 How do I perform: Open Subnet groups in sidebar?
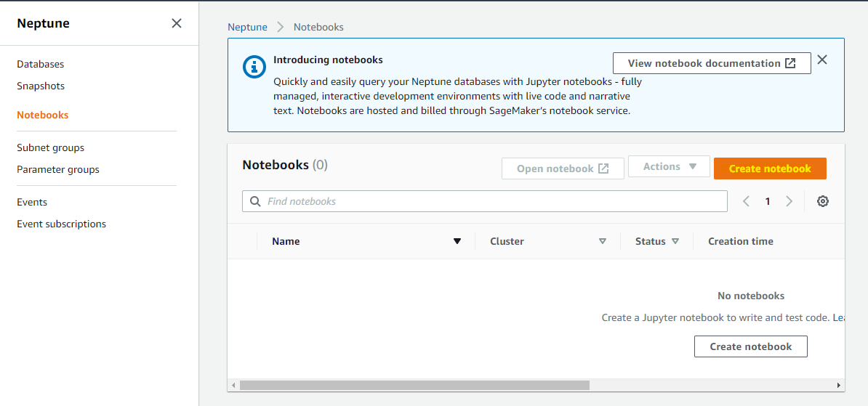pos(50,147)
